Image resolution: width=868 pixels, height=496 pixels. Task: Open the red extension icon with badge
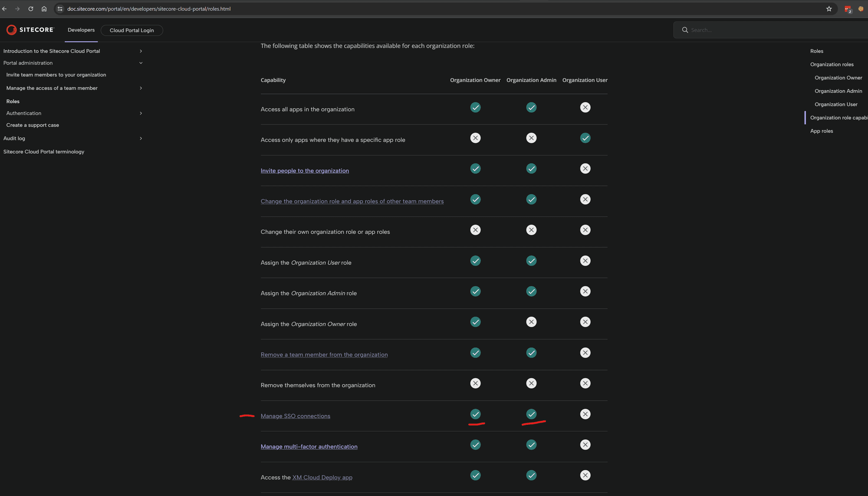click(848, 9)
